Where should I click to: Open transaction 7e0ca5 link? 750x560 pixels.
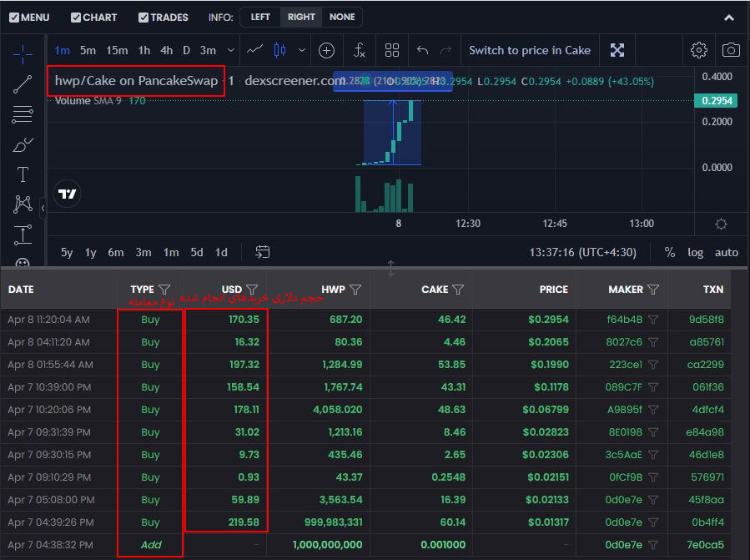coord(705,545)
